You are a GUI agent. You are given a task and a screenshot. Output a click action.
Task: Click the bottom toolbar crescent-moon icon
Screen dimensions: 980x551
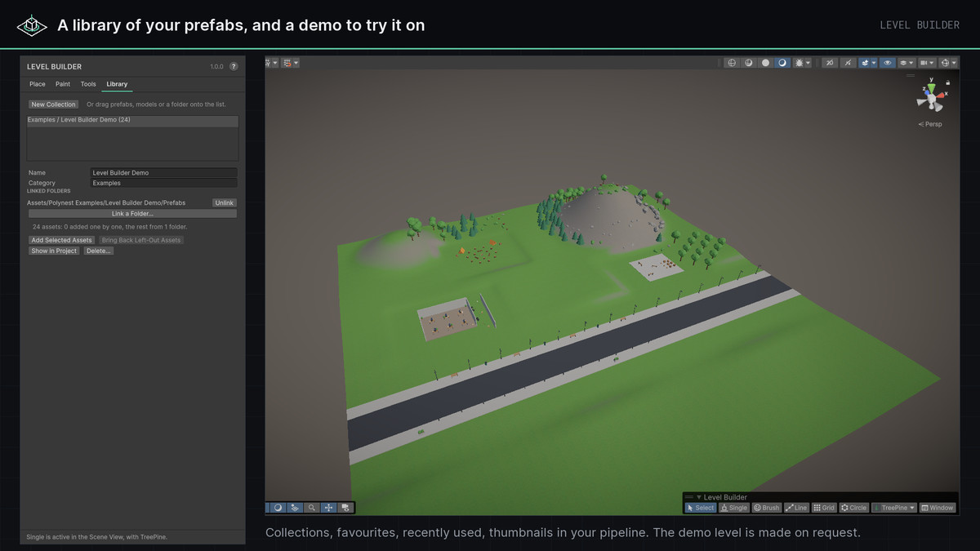point(278,508)
